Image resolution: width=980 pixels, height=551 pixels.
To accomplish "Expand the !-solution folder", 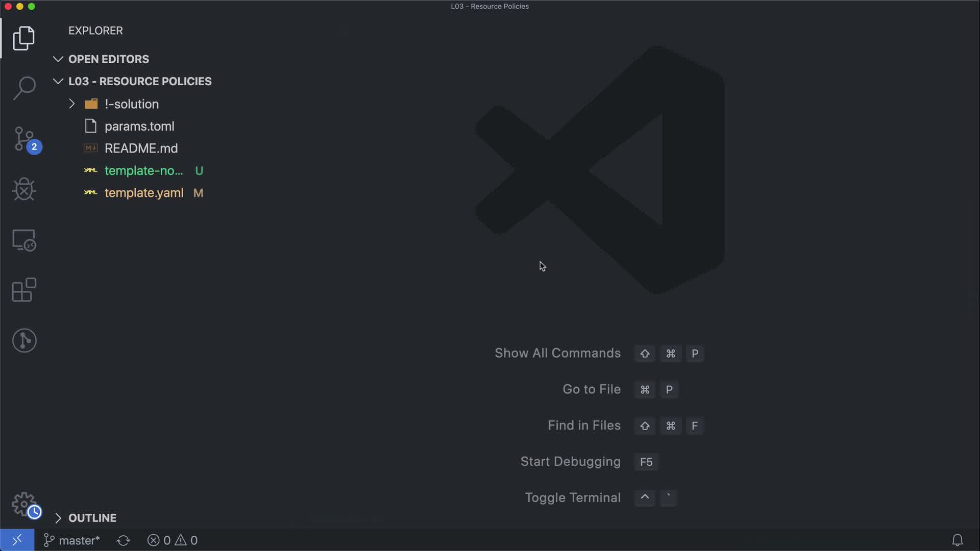I will (x=131, y=104).
